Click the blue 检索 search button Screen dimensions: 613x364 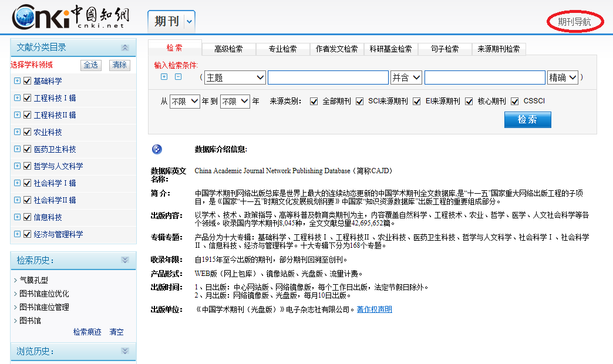tap(527, 119)
